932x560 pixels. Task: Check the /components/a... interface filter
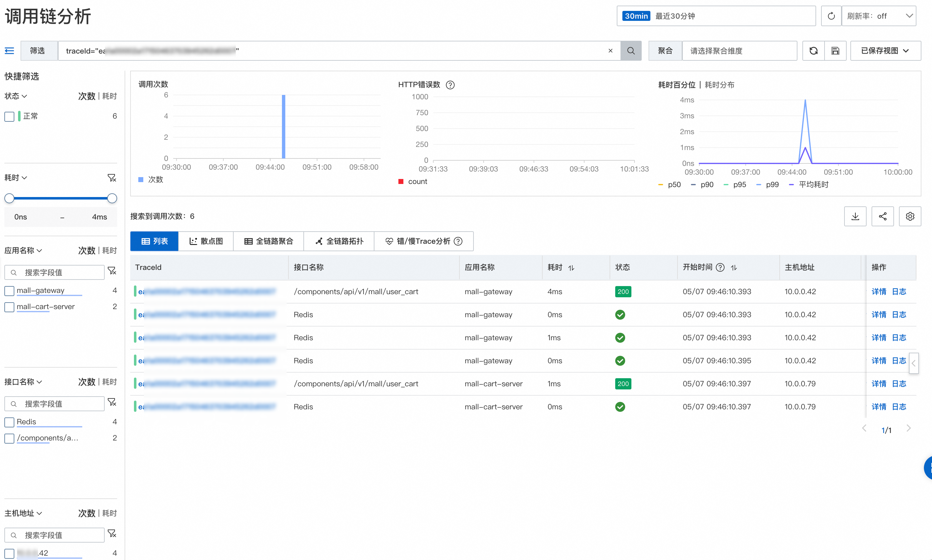click(9, 438)
